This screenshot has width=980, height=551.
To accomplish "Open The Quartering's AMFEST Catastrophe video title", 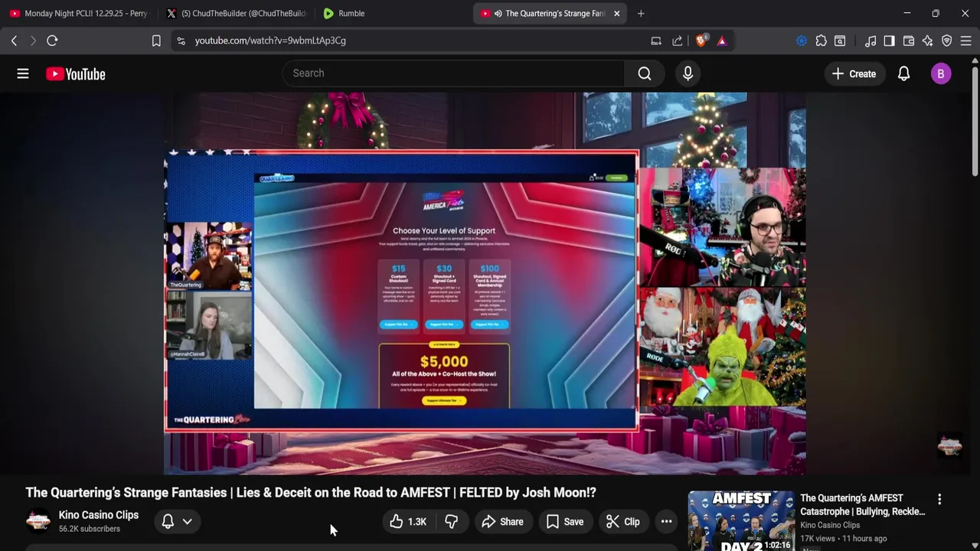I will click(862, 505).
